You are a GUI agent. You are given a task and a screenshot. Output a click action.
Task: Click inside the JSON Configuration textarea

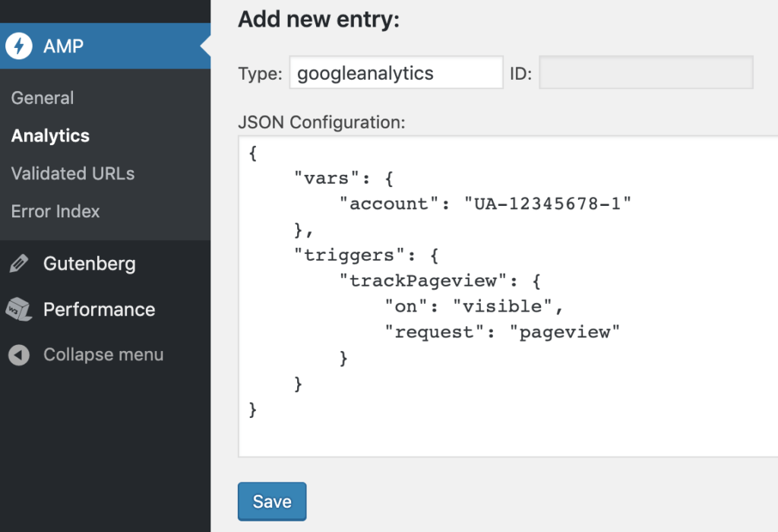pyautogui.click(x=508, y=296)
